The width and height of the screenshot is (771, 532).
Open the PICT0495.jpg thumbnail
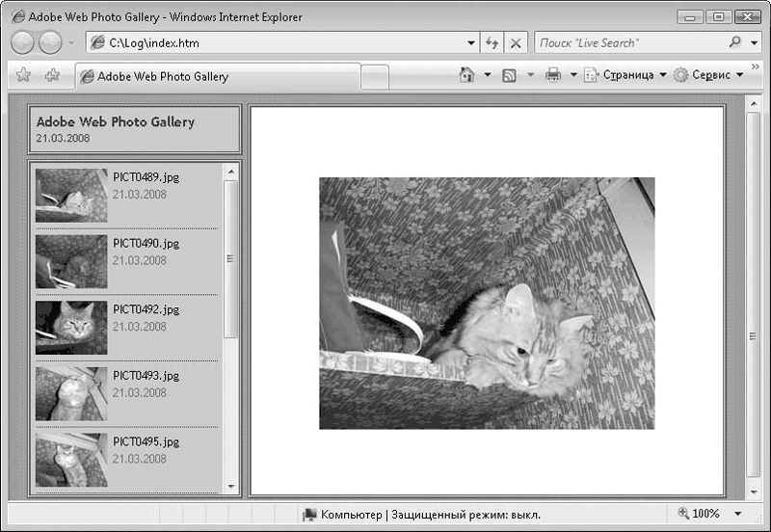point(71,461)
